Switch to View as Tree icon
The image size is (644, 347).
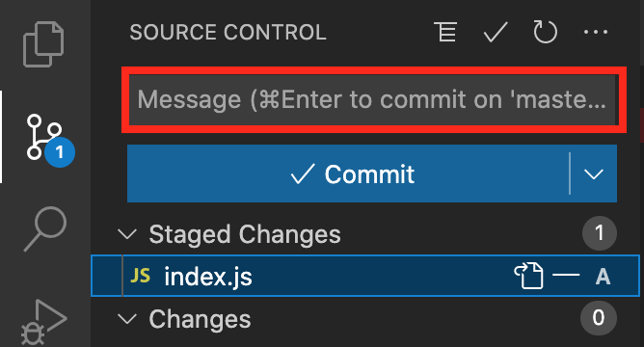click(x=445, y=32)
